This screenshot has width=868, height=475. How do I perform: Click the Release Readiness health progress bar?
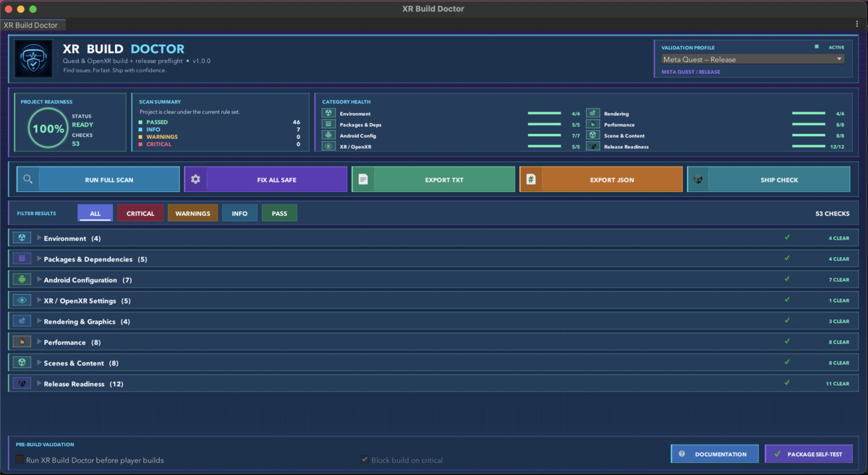tap(809, 146)
